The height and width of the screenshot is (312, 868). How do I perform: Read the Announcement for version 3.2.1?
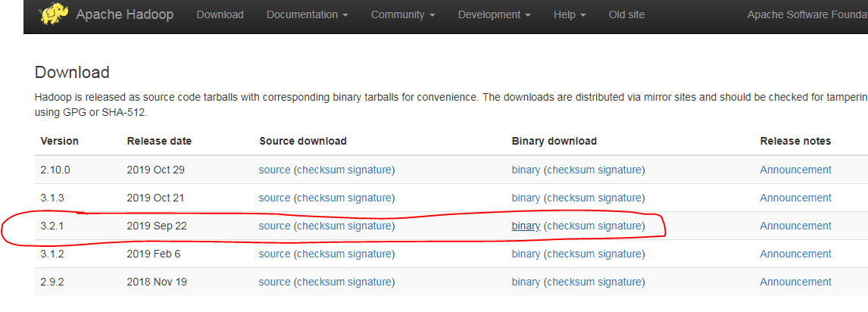click(795, 226)
